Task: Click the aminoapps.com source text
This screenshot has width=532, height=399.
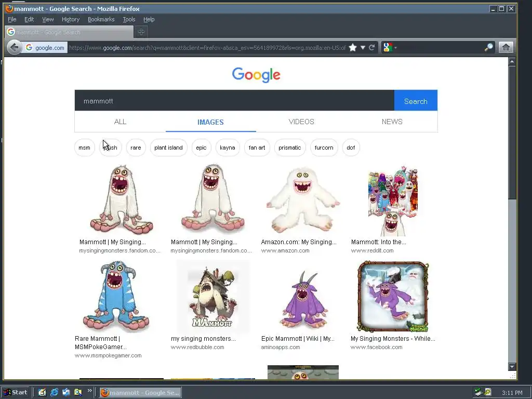Action: [x=280, y=347]
